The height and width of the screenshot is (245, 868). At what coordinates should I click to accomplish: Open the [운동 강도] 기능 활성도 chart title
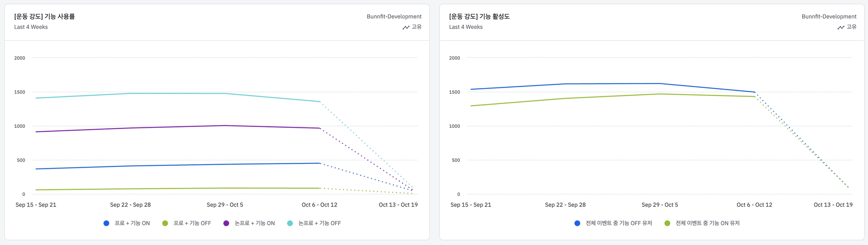[x=479, y=17]
